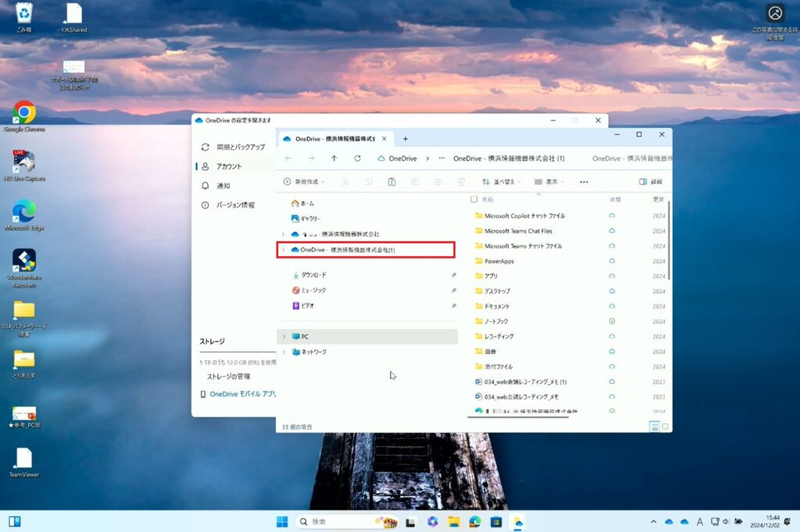Select the Microsoft Teams Chat Files folder
This screenshot has height=532, width=800.
(x=514, y=231)
